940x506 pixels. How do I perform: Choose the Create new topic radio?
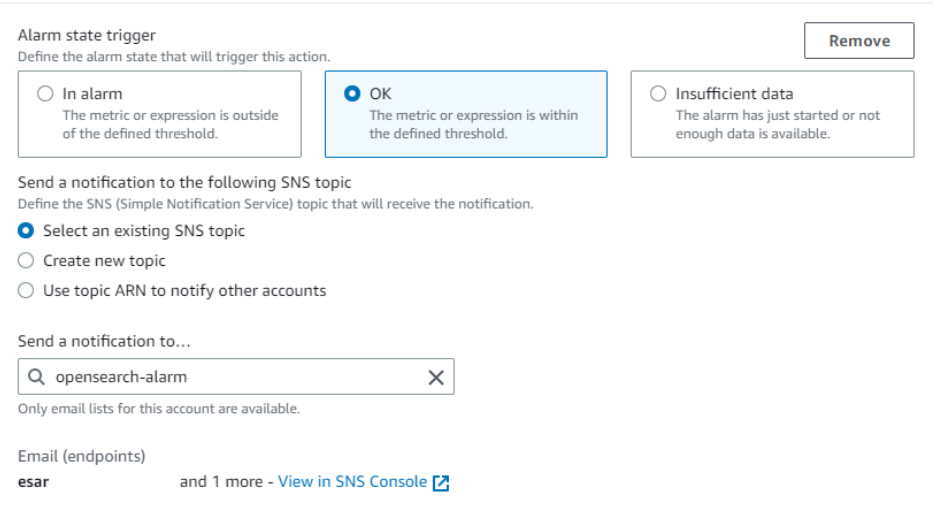pyautogui.click(x=26, y=261)
